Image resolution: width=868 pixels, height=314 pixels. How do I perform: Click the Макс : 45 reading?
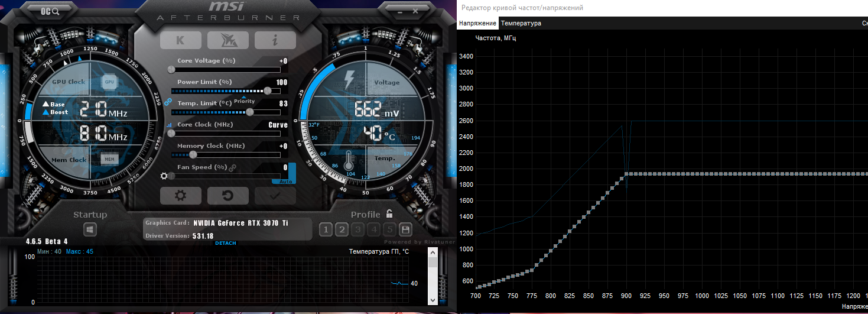[80, 251]
